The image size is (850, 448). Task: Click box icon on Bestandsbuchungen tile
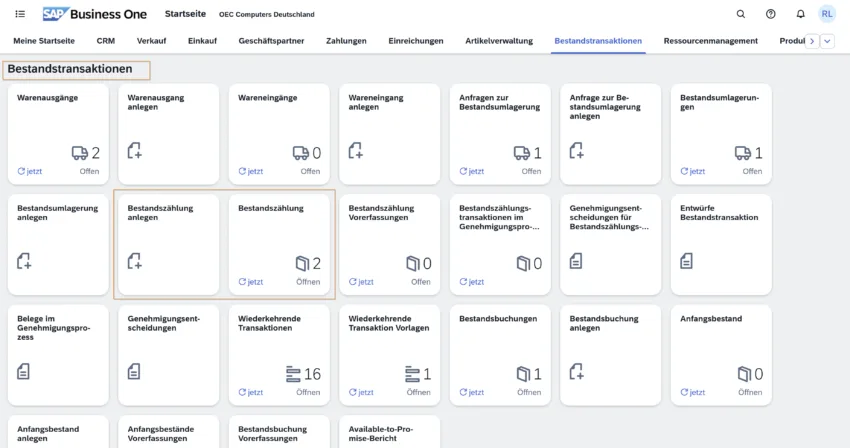523,374
